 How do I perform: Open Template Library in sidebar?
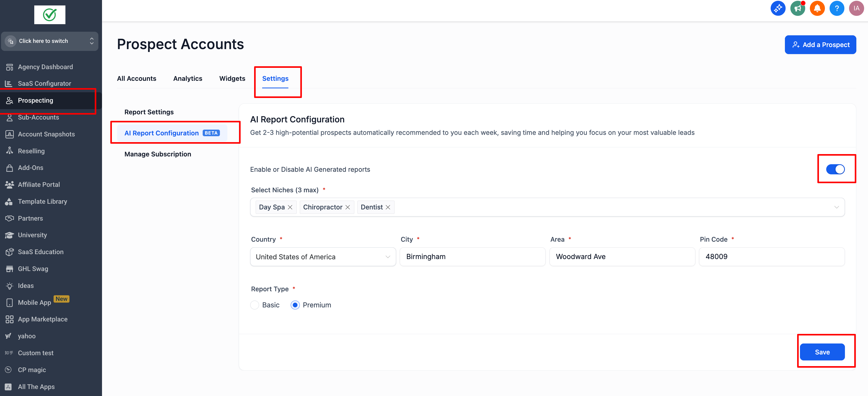43,201
